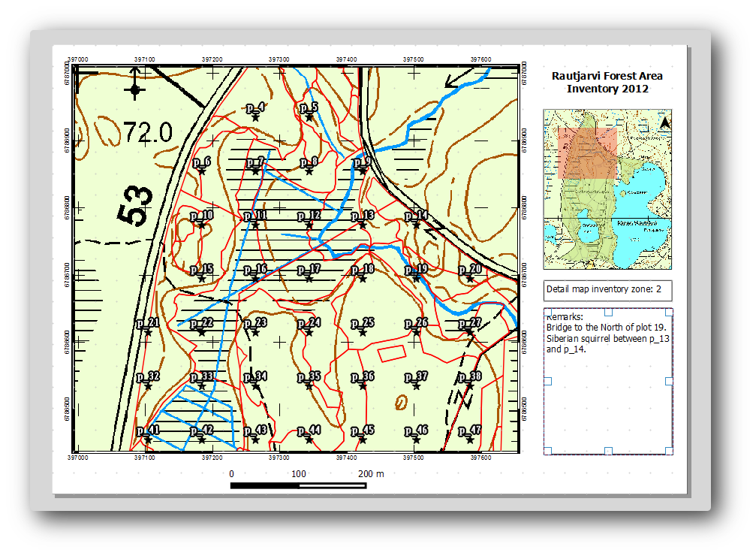Image resolution: width=756 pixels, height=556 pixels.
Task: Click bottom-right corner handle of the remarks box
Action: coord(670,451)
